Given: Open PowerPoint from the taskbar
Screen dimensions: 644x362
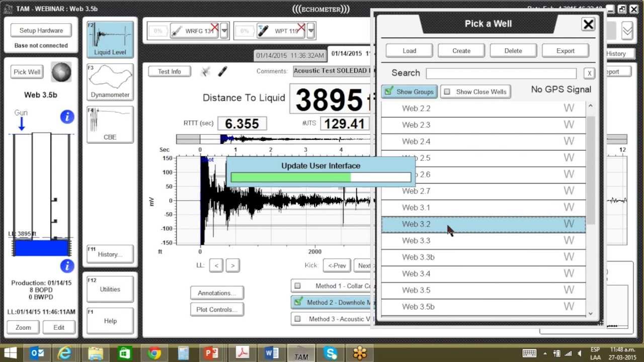Looking at the screenshot, I should 211,353.
